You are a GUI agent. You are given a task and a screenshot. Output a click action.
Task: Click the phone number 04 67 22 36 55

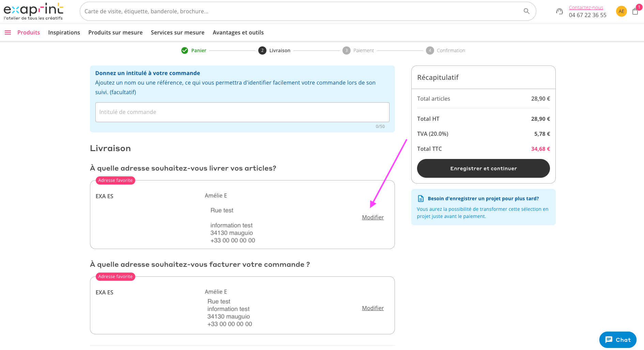coord(587,15)
